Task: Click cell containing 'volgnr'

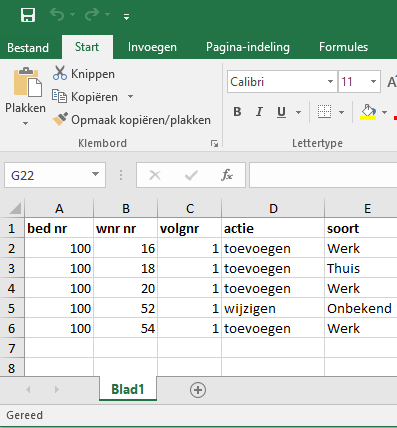Action: tap(190, 228)
